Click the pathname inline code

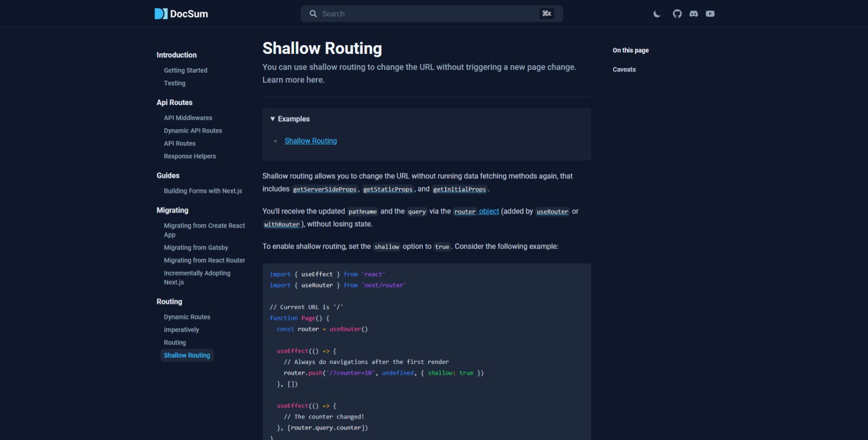[363, 212]
